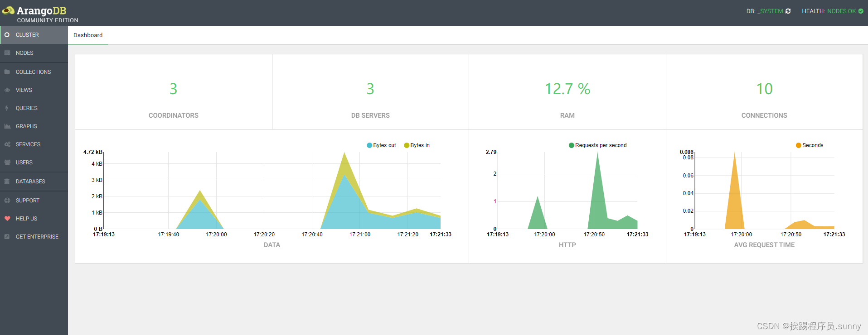
Task: Click the RAM label
Action: [x=567, y=115]
